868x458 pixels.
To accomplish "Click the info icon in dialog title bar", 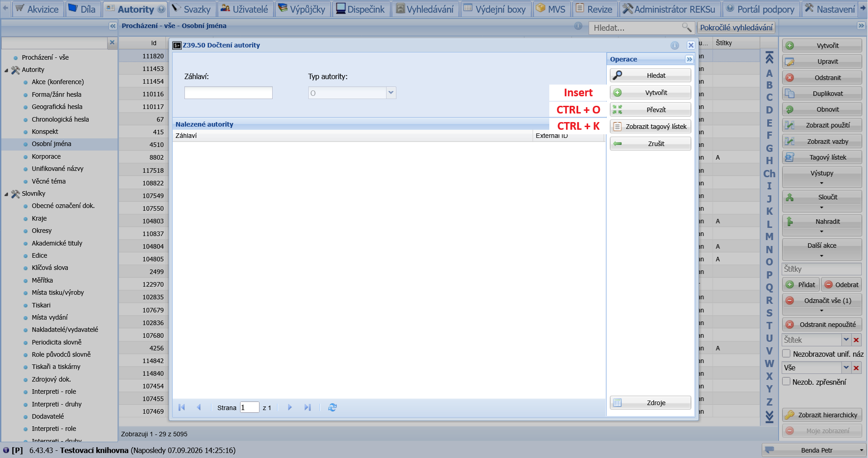I will coord(675,45).
